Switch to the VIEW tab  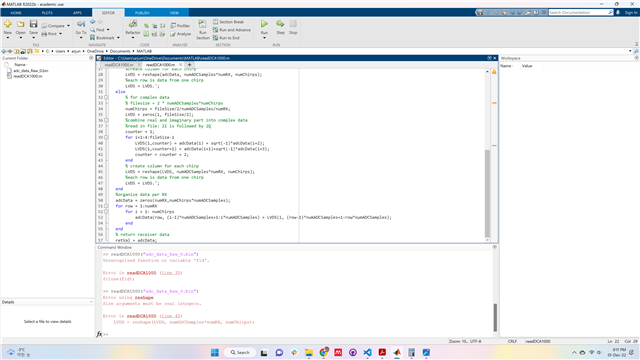(x=174, y=13)
